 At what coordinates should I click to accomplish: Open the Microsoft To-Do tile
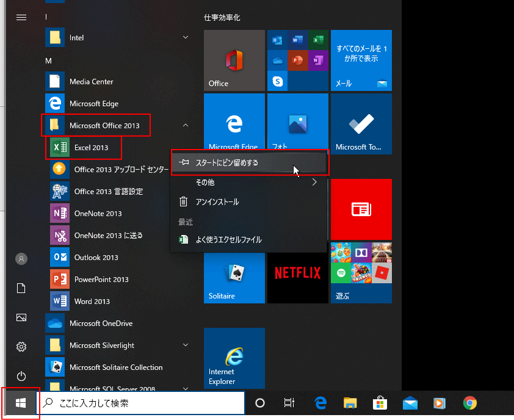361,124
